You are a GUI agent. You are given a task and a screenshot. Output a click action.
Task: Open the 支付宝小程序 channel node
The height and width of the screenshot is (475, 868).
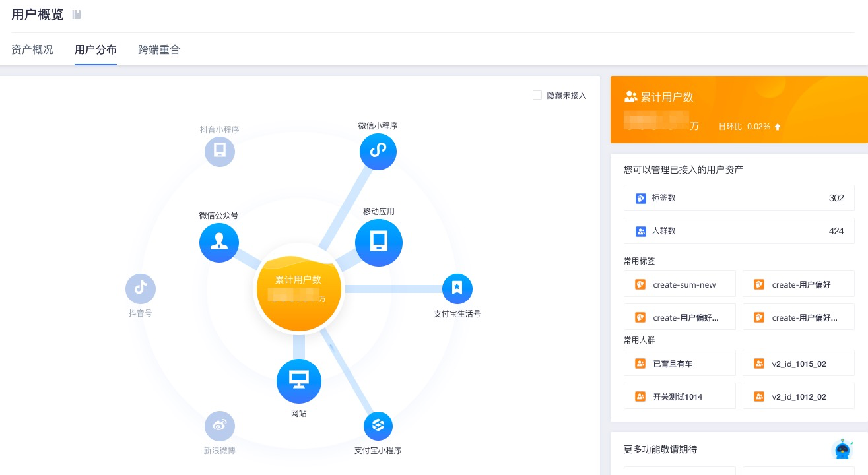(378, 426)
